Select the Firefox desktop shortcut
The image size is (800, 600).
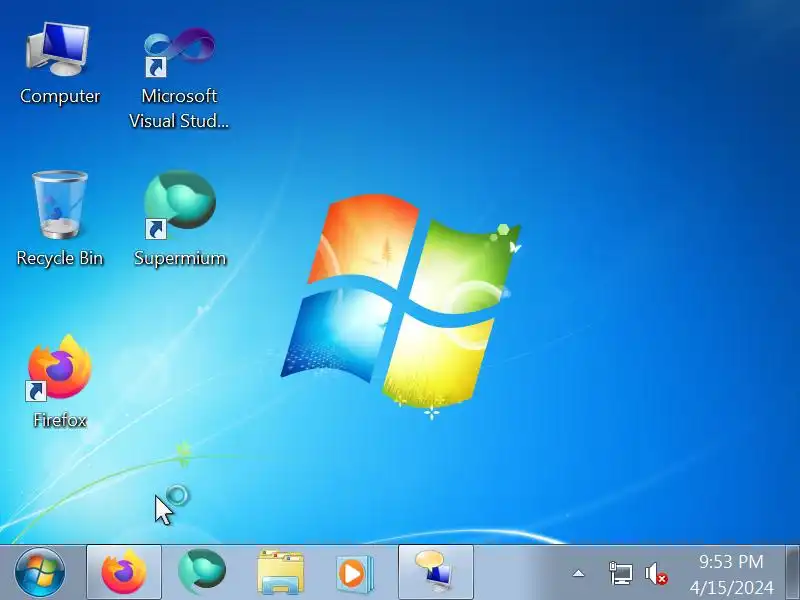pyautogui.click(x=60, y=381)
